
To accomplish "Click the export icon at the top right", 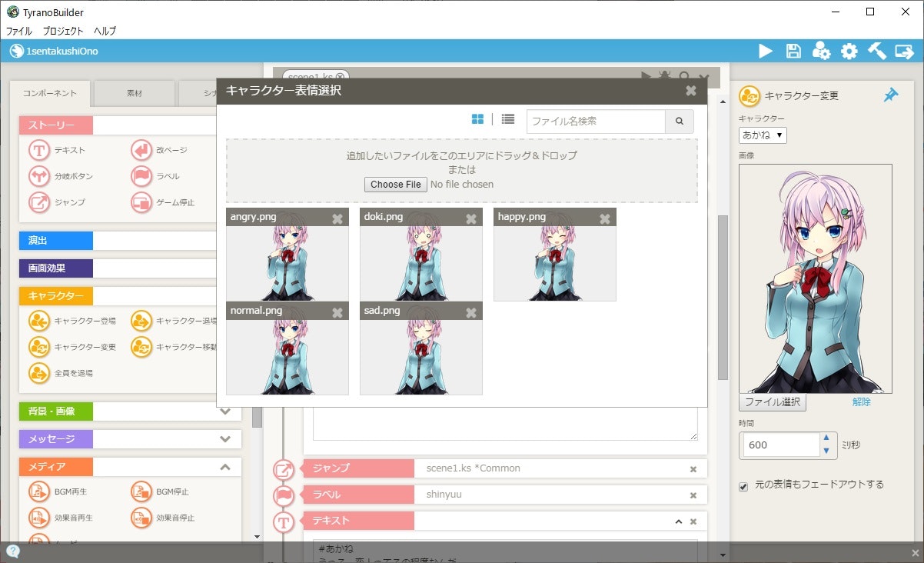I will point(905,52).
